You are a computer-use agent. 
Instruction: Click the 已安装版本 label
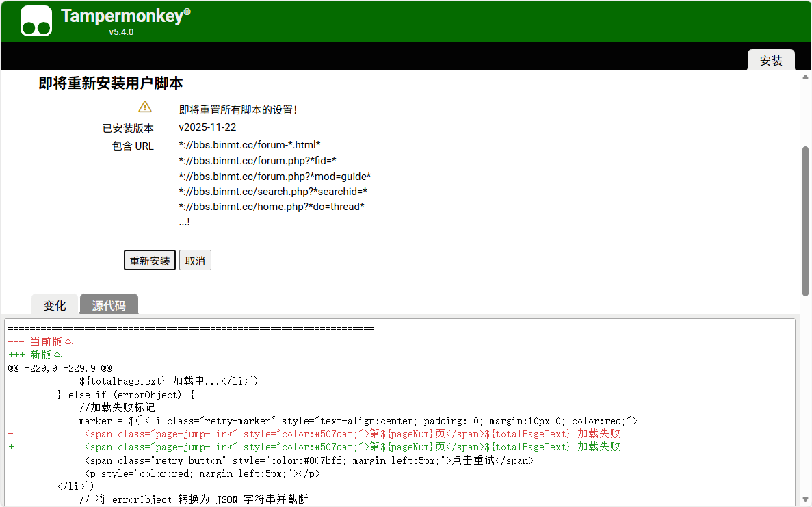click(x=128, y=128)
